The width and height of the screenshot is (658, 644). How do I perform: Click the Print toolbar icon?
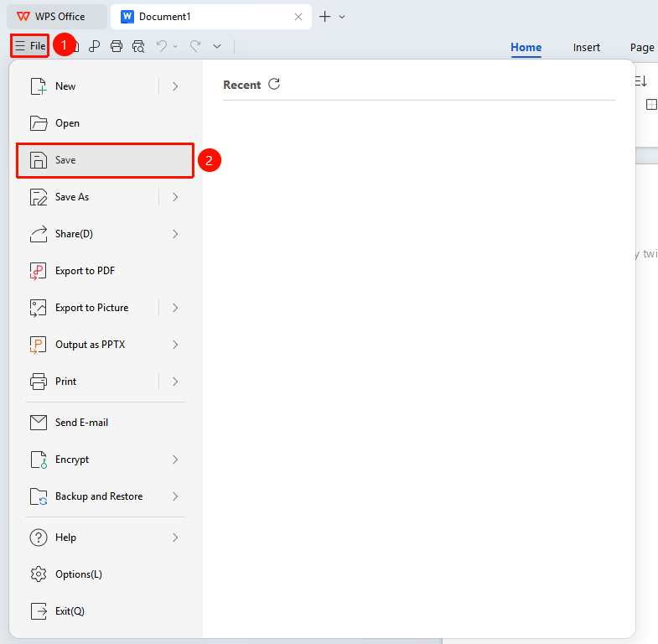tap(117, 46)
